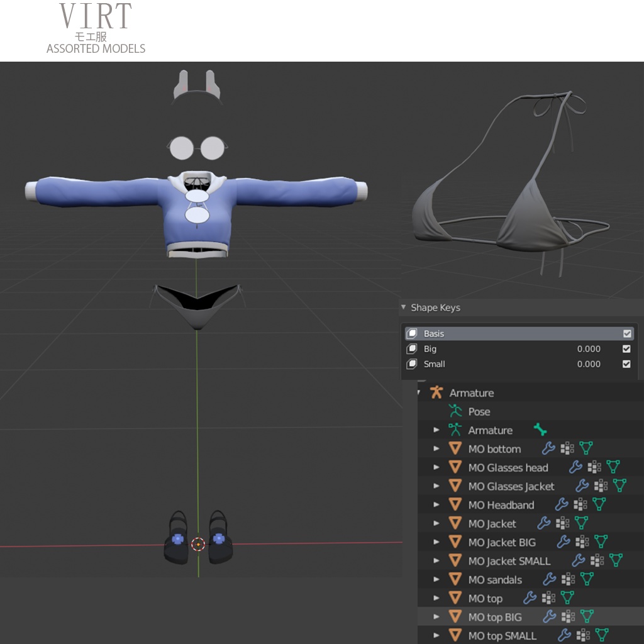Image resolution: width=644 pixels, height=644 pixels.
Task: Click the orange armature object icon
Action: click(436, 392)
